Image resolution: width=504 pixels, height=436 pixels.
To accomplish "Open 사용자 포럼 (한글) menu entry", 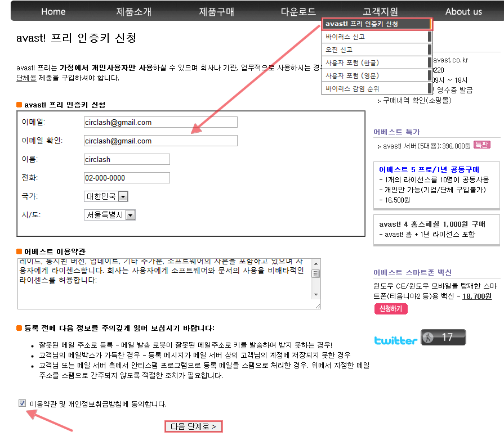I will pos(377,62).
